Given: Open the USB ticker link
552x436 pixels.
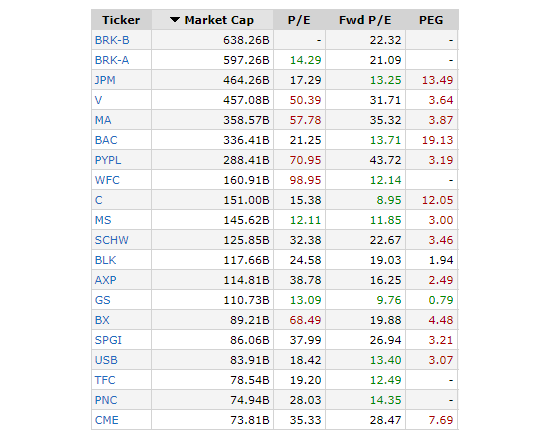Looking at the screenshot, I should click(x=106, y=360).
